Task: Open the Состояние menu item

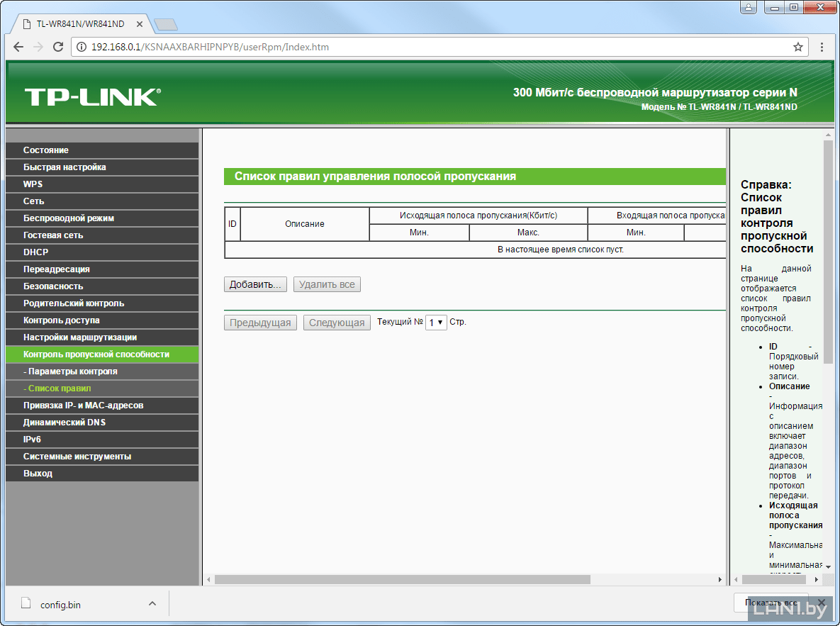Action: pyautogui.click(x=102, y=150)
